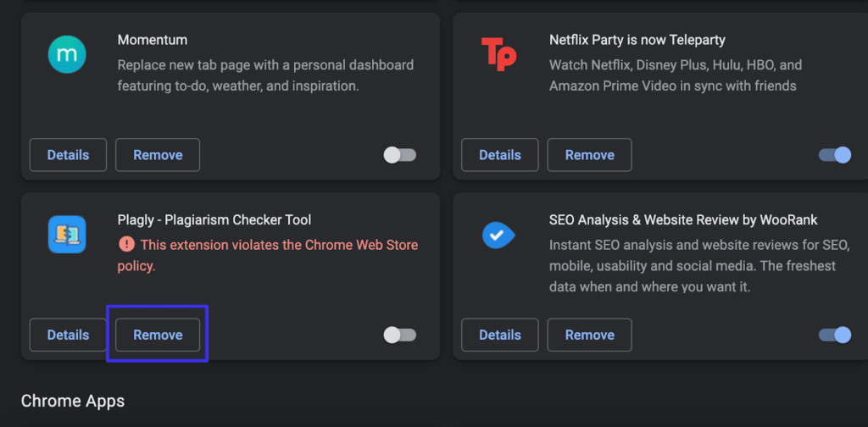Toggle the Plagly extension switch

(x=400, y=335)
